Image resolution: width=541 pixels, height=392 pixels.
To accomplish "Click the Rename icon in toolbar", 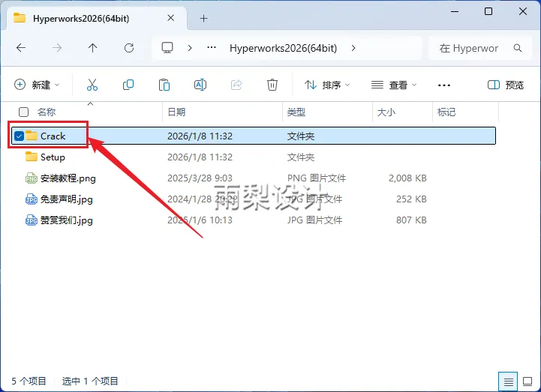I will click(x=200, y=85).
